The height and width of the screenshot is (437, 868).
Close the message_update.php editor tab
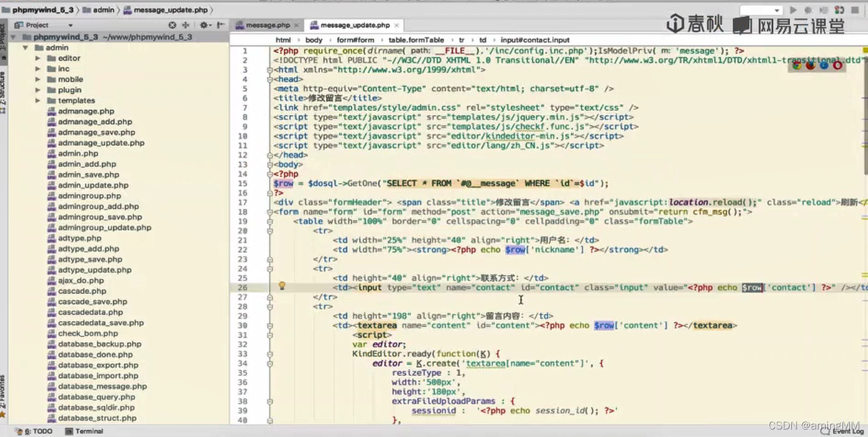point(397,26)
